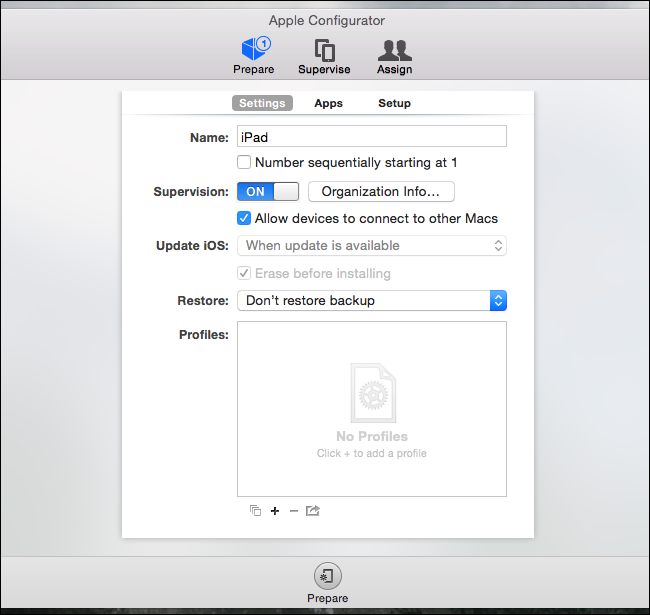Turn off the Supervision switch
650x615 pixels.
[x=268, y=191]
